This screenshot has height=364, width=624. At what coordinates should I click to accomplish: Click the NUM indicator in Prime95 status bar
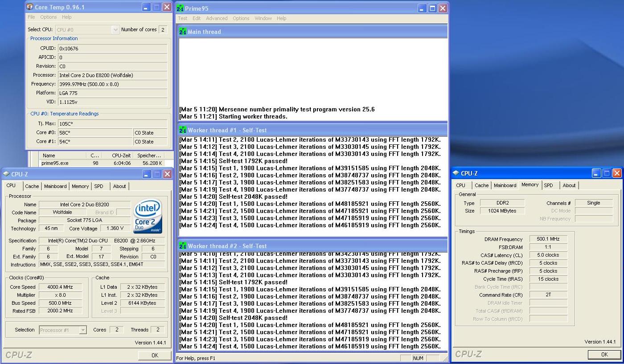(418, 358)
